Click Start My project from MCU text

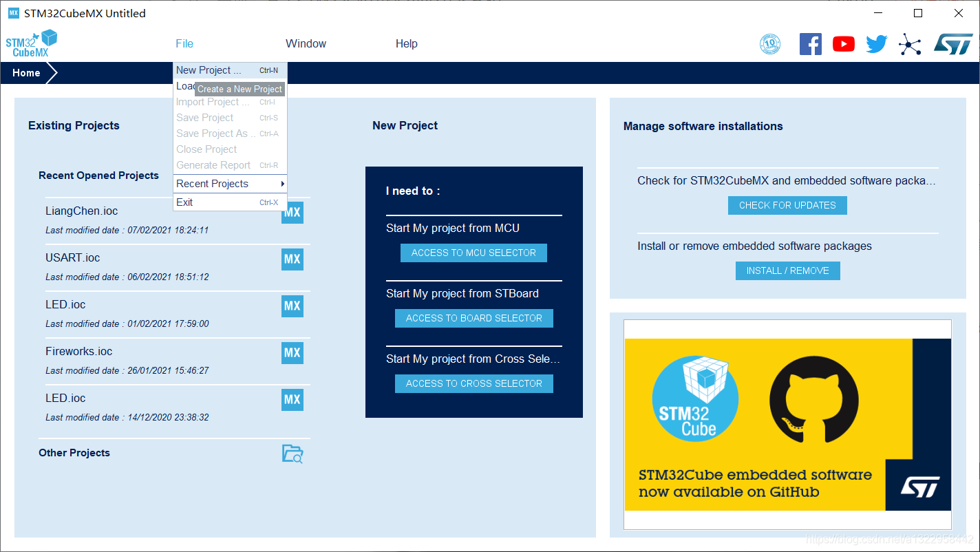[x=453, y=228]
